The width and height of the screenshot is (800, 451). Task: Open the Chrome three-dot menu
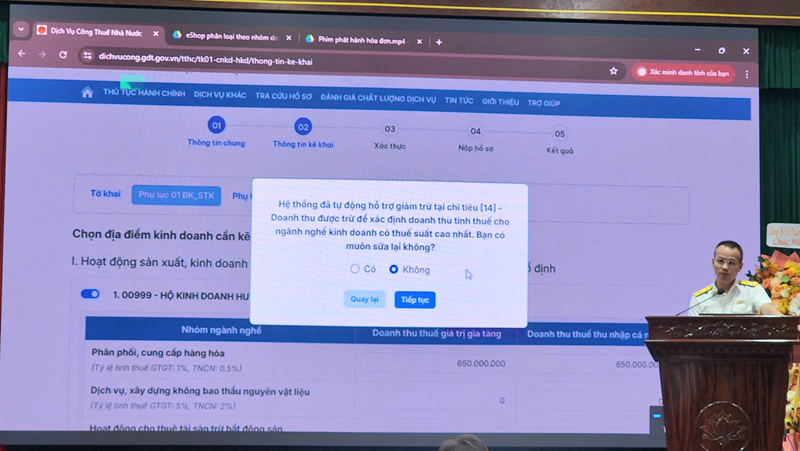pyautogui.click(x=746, y=74)
